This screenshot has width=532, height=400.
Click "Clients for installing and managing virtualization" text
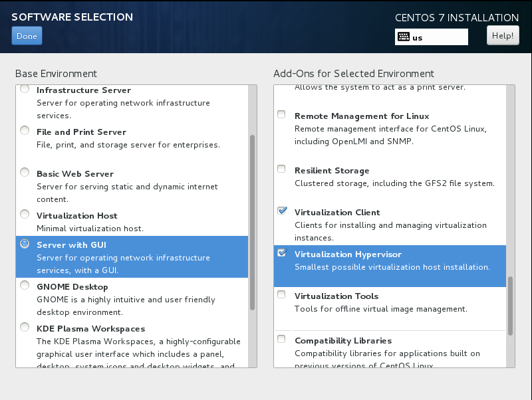[390, 231]
